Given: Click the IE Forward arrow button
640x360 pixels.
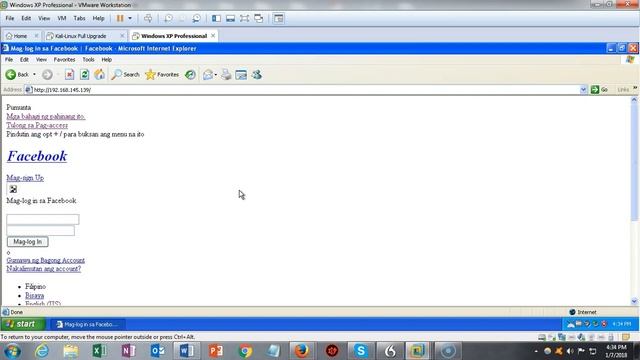Looking at the screenshot, I should (x=47, y=75).
